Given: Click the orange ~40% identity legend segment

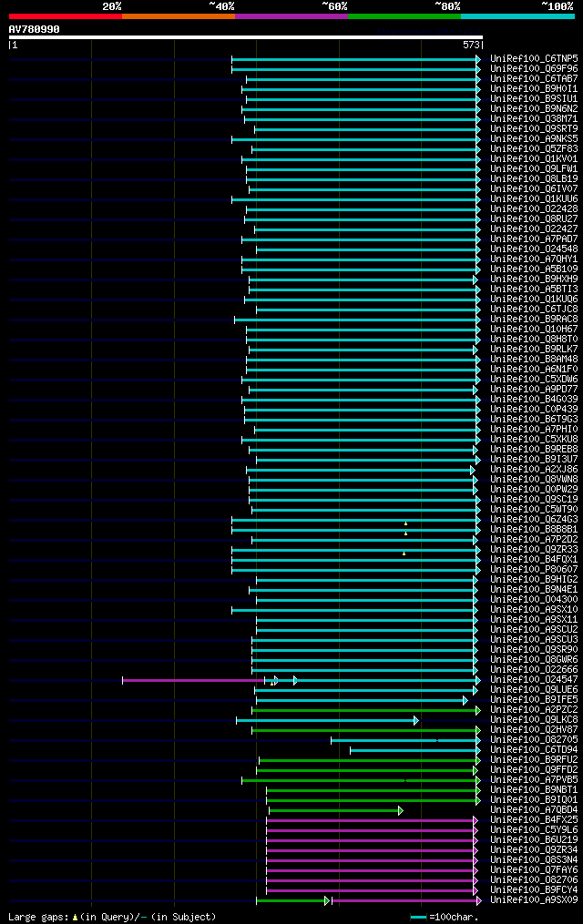Looking at the screenshot, I should [x=179, y=16].
